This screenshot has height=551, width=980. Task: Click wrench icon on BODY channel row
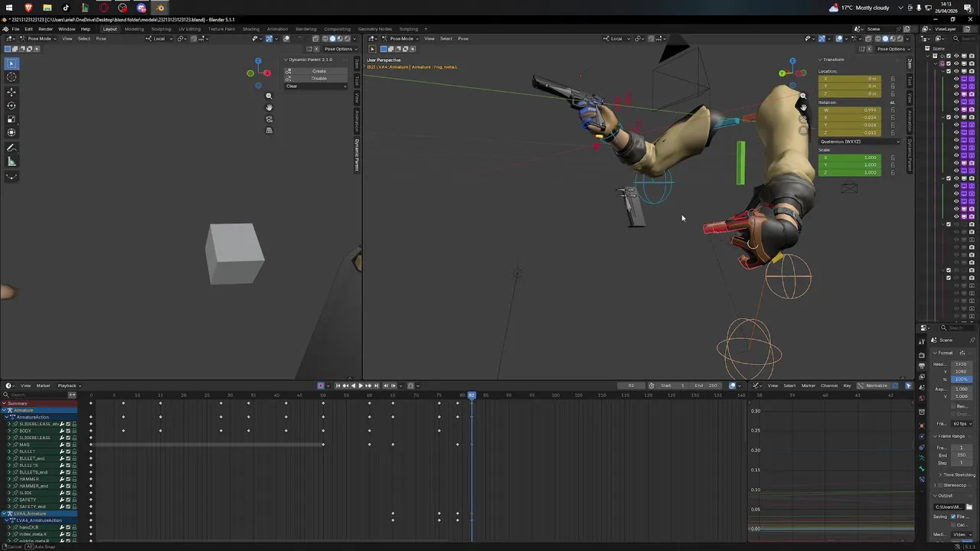(x=62, y=431)
